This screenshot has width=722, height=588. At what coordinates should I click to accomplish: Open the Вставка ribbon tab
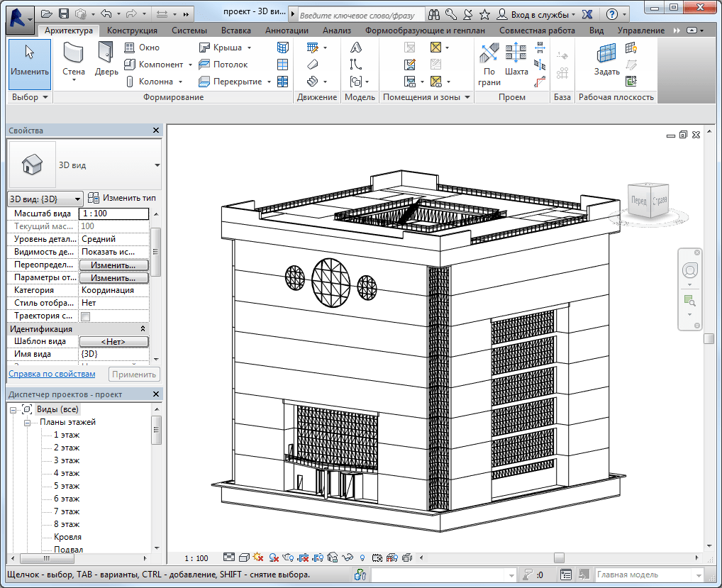(x=235, y=30)
